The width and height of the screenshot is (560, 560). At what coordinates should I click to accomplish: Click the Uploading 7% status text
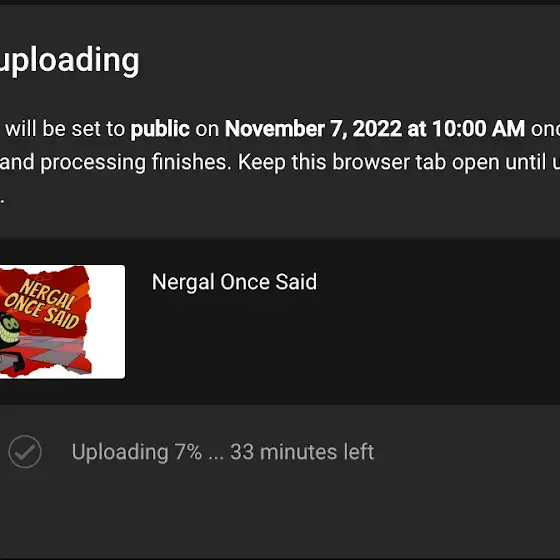pyautogui.click(x=137, y=452)
